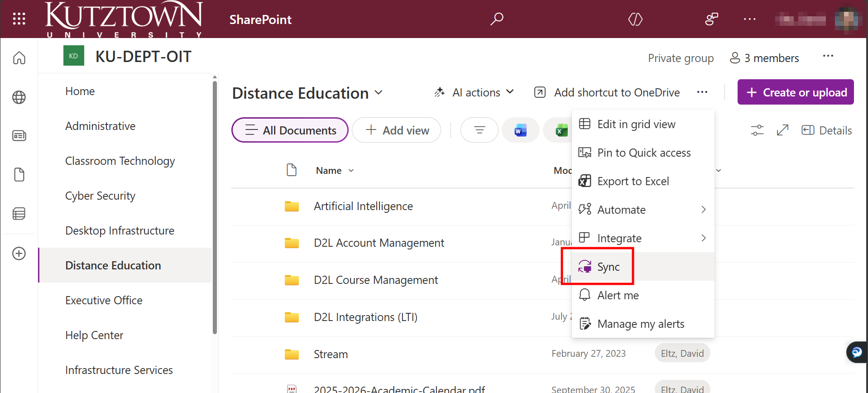The image size is (868, 393).
Task: Choose Alert me option
Action: point(643,295)
